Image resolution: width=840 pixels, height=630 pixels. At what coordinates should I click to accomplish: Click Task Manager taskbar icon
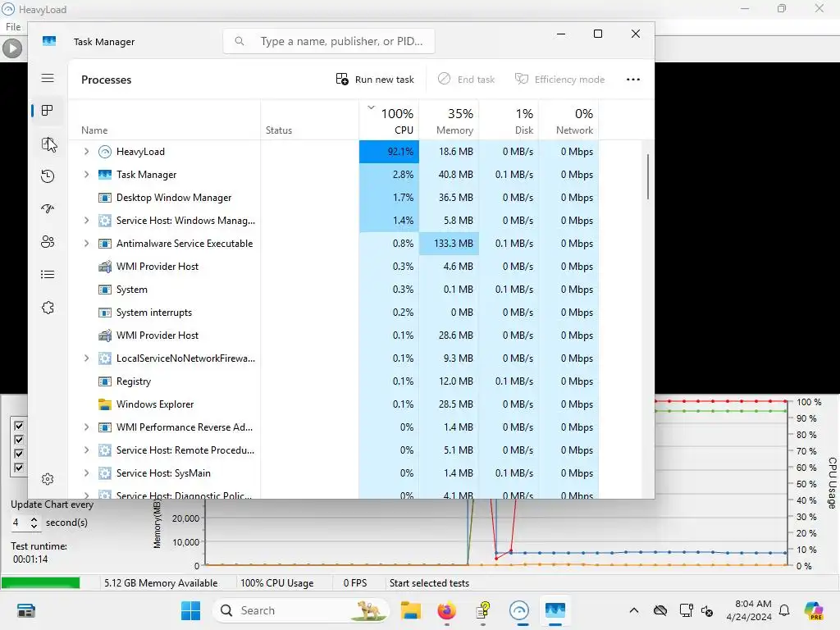pyautogui.click(x=555, y=610)
